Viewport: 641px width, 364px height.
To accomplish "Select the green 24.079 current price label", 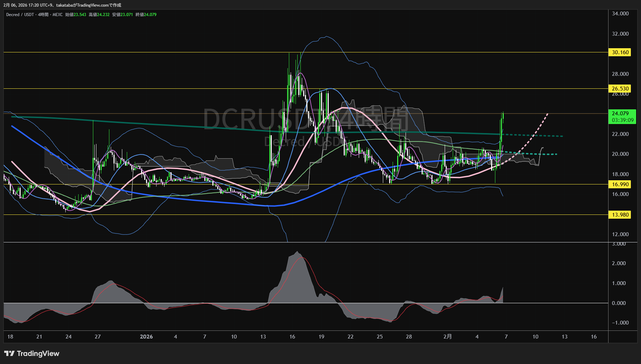I will click(x=620, y=114).
